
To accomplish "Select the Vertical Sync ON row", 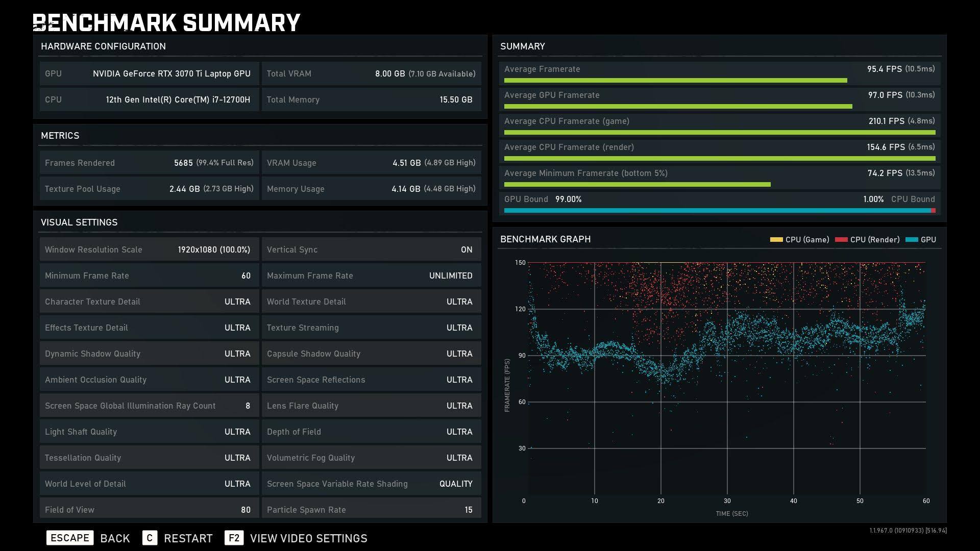I will pos(371,249).
